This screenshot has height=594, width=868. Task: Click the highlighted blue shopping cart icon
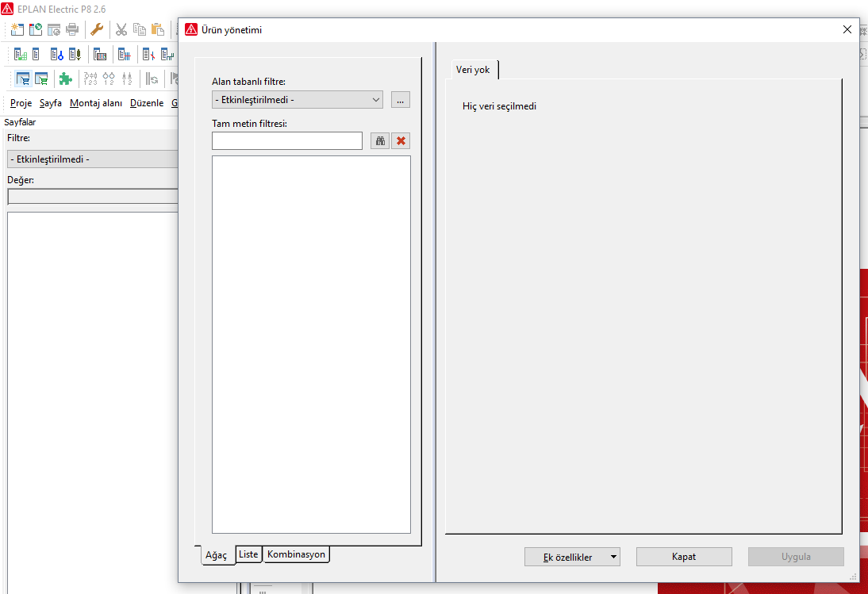(23, 79)
